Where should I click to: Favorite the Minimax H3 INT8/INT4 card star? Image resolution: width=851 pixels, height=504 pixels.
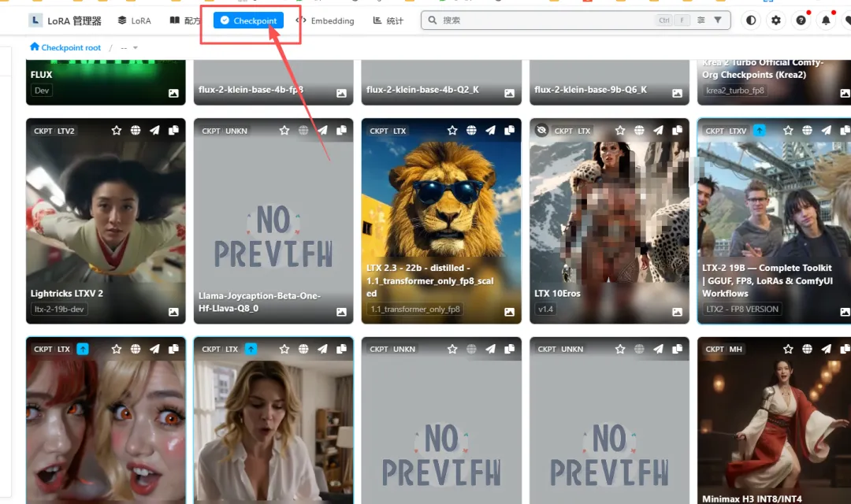(x=788, y=349)
